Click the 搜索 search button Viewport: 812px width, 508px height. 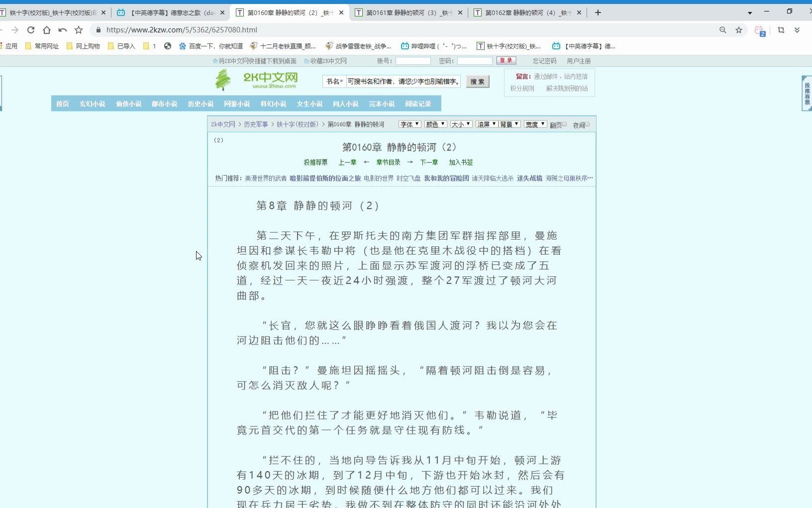click(478, 82)
